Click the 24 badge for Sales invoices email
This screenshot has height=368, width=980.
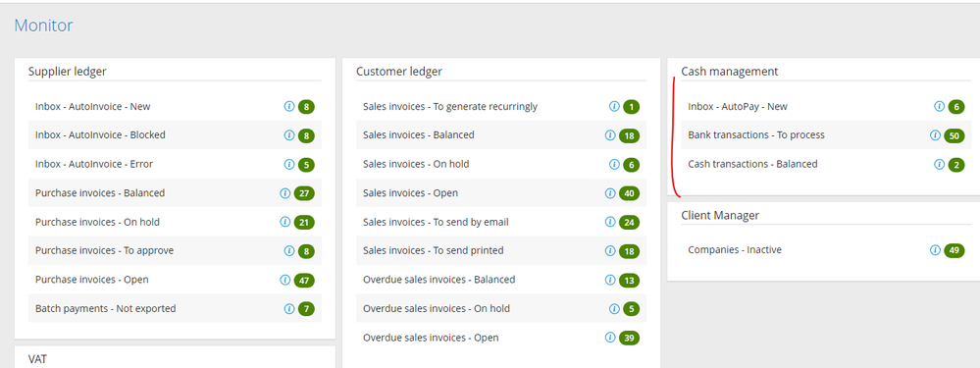click(x=630, y=223)
